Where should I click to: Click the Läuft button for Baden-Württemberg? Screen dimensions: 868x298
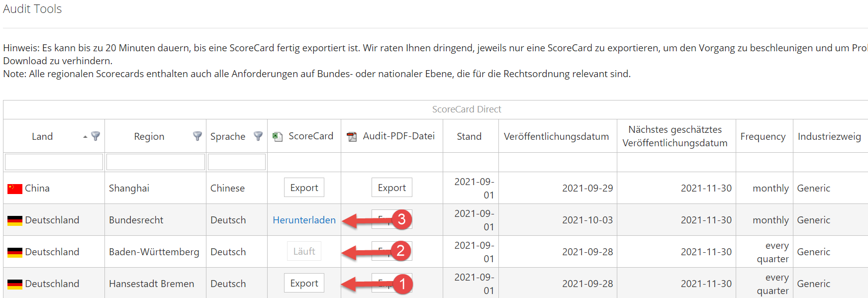click(304, 251)
